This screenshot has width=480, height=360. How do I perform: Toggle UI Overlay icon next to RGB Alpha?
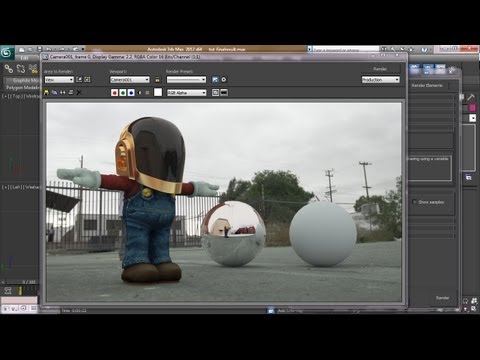pyautogui.click(x=215, y=92)
